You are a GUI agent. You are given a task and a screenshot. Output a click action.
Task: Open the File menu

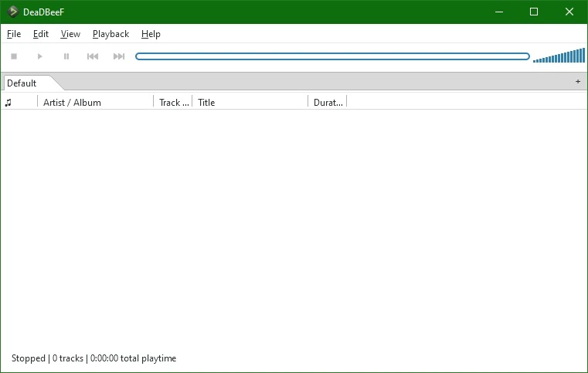tap(14, 34)
